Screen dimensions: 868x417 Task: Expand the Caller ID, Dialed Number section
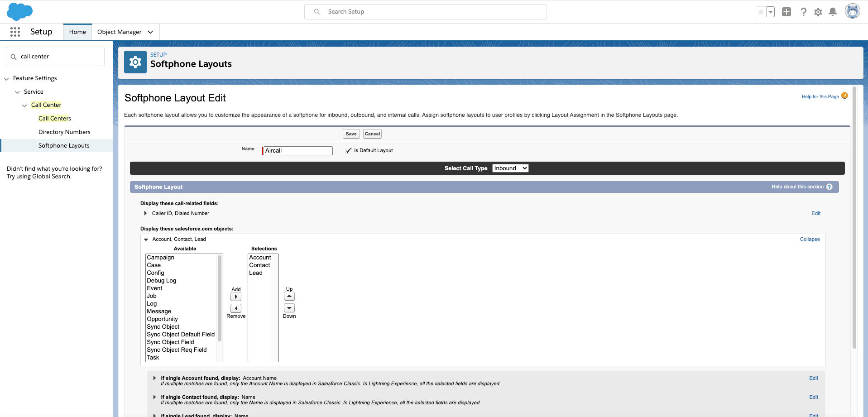click(x=145, y=213)
